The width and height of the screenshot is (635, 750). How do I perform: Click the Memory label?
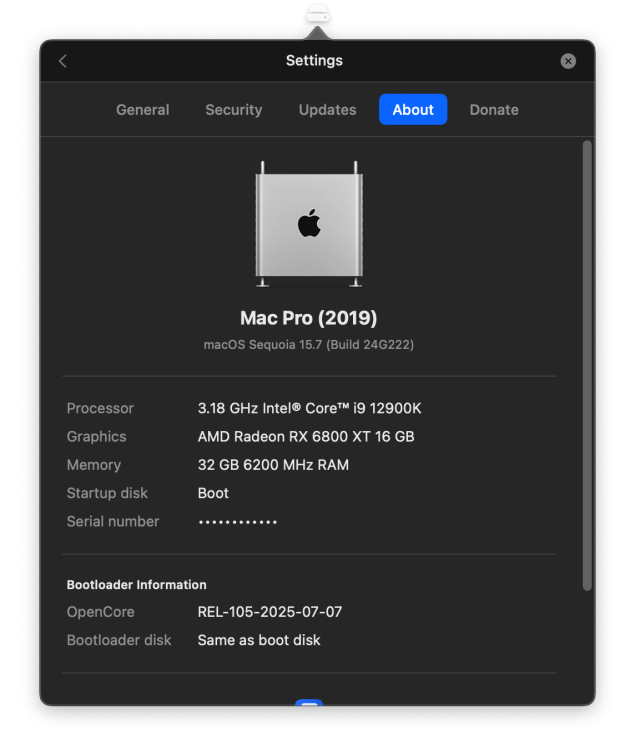click(94, 465)
